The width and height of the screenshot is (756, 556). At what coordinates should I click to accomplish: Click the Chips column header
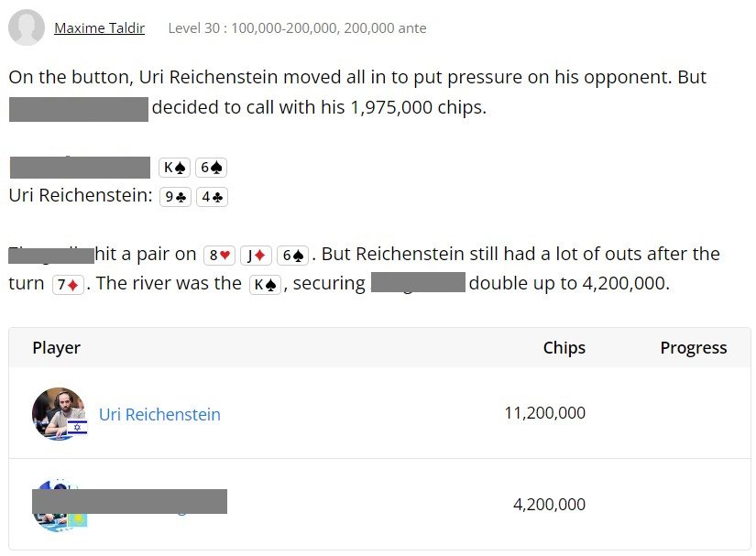tap(564, 348)
